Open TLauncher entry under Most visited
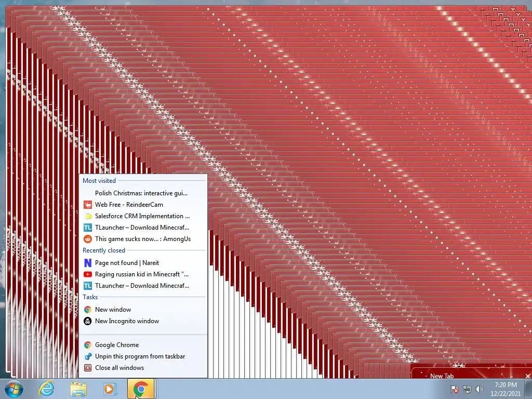Image resolution: width=532 pixels, height=399 pixels. 143,228
